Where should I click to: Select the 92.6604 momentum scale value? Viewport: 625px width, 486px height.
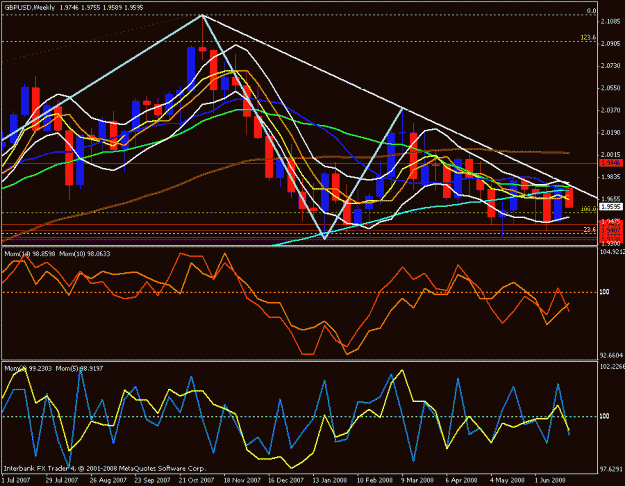pos(611,355)
